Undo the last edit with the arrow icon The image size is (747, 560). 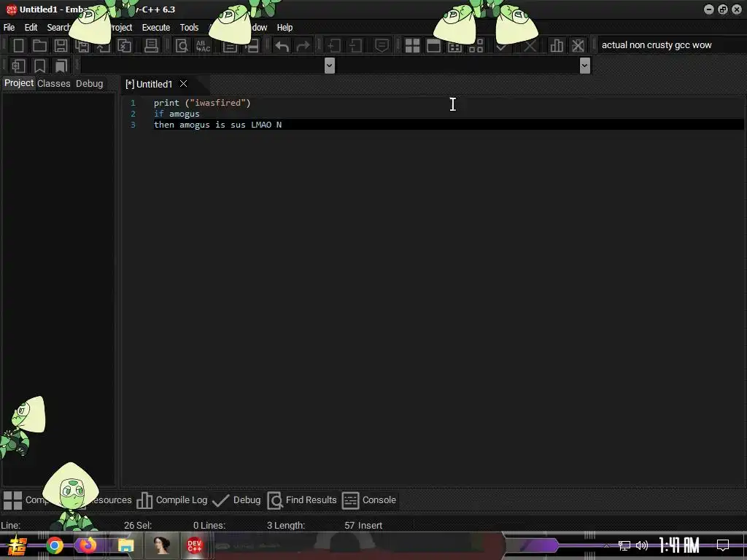coord(282,46)
